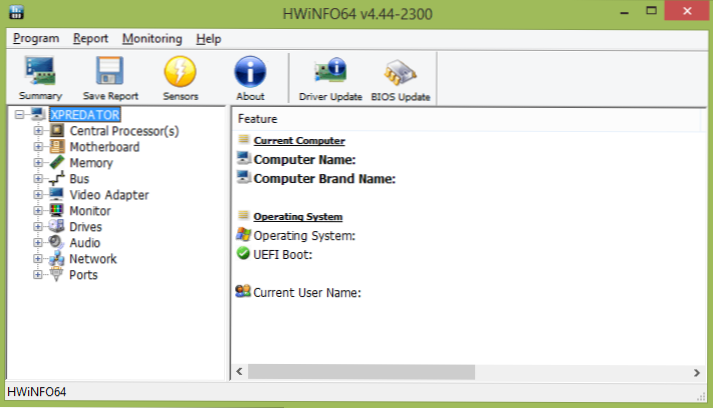Expand the Ports node

tap(38, 274)
